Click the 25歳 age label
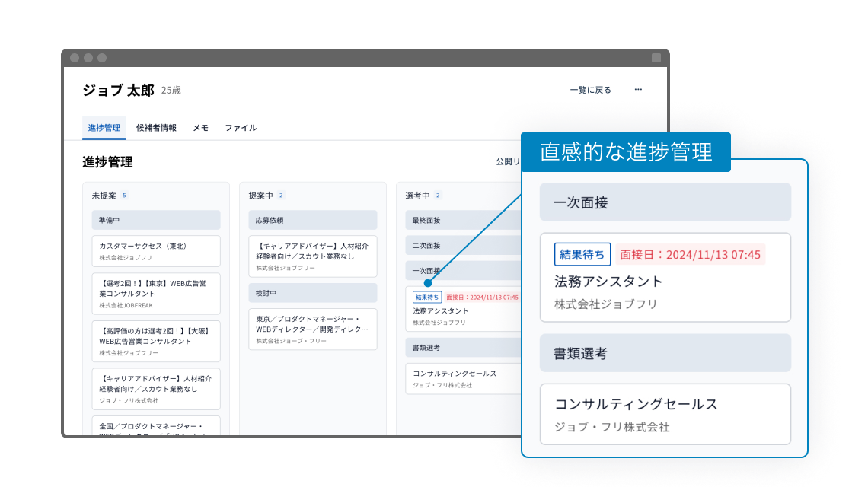The image size is (868, 487). [171, 91]
